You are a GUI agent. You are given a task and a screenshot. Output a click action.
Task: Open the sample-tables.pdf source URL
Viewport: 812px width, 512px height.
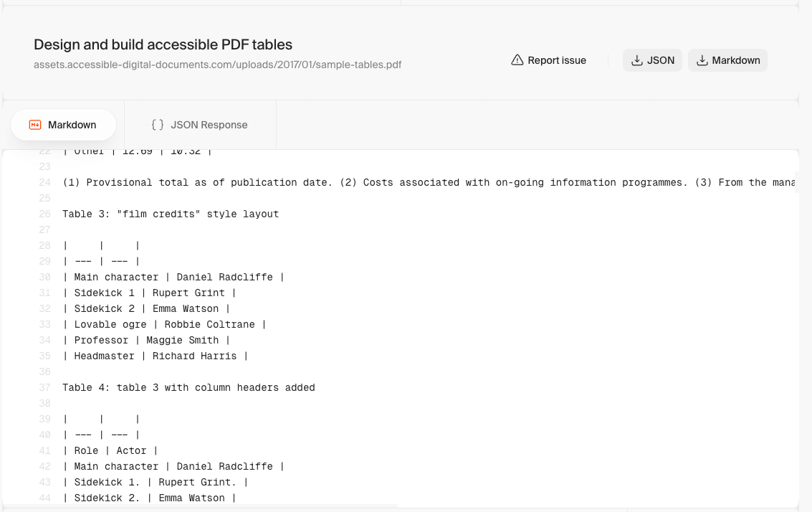pyautogui.click(x=217, y=65)
